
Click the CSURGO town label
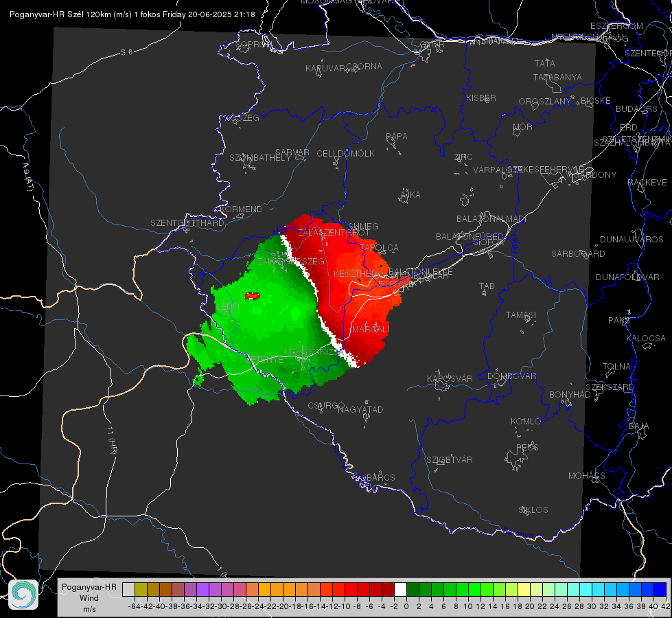326,405
